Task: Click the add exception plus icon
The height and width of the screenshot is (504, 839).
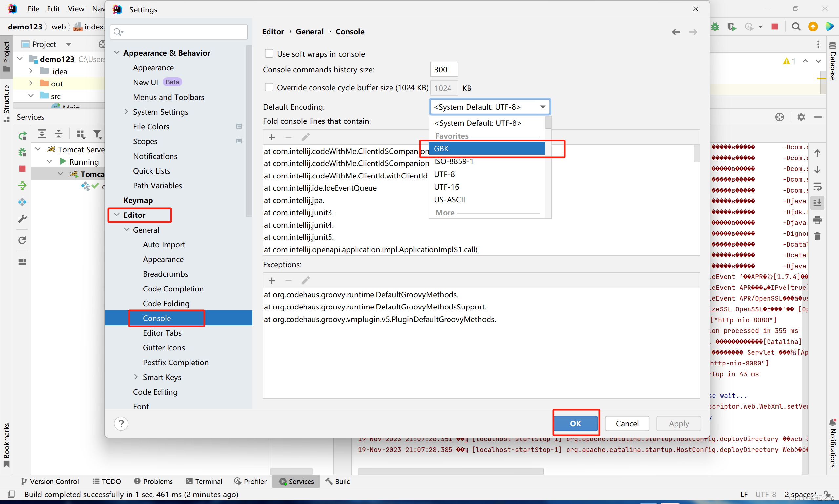Action: 271,280
